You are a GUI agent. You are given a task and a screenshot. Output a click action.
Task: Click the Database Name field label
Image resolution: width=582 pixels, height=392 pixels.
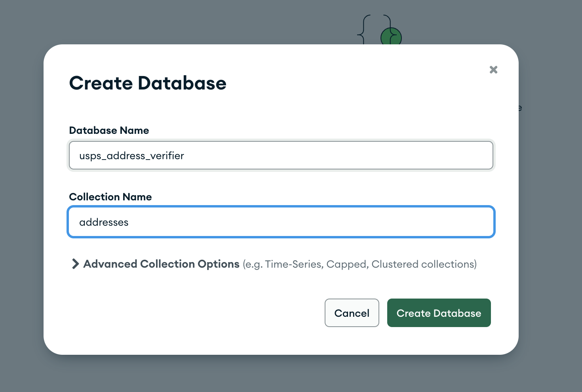(109, 130)
